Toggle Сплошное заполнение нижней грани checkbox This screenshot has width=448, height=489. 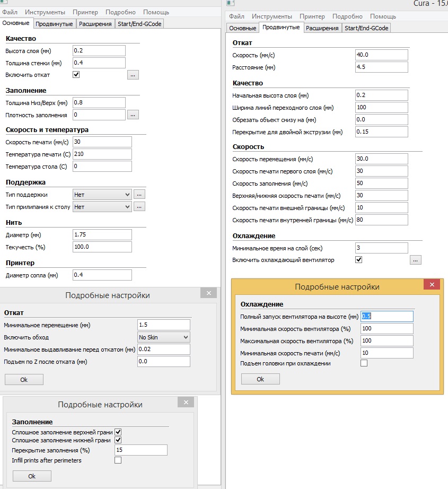[x=118, y=440]
